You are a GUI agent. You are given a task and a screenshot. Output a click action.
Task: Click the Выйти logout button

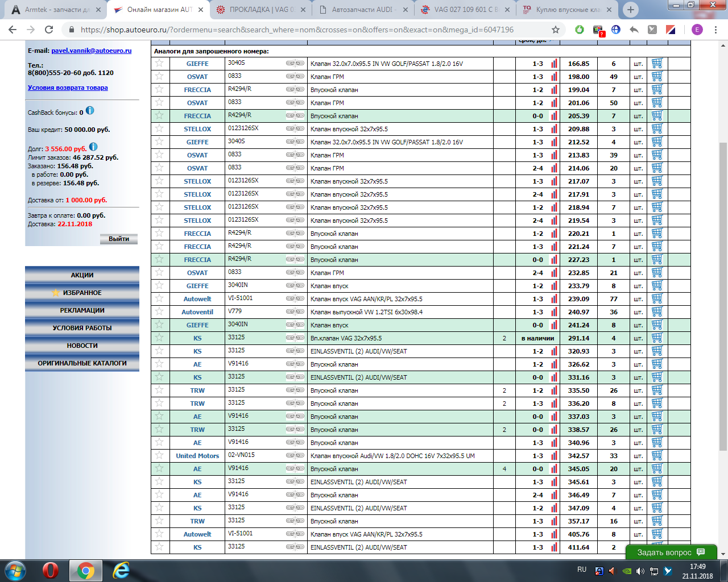coord(119,239)
